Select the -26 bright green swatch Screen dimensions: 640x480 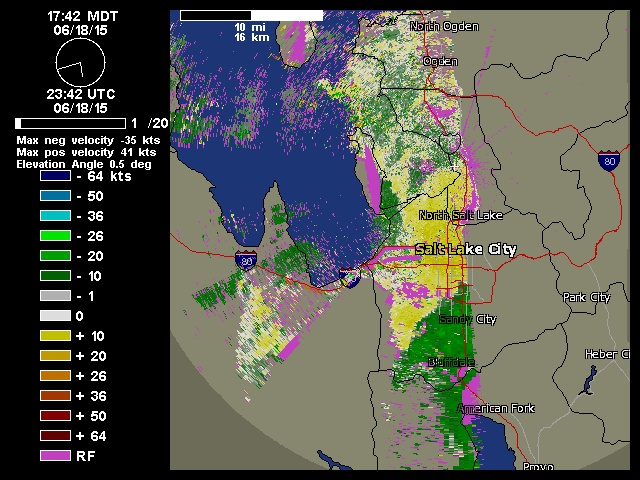[x=56, y=236]
